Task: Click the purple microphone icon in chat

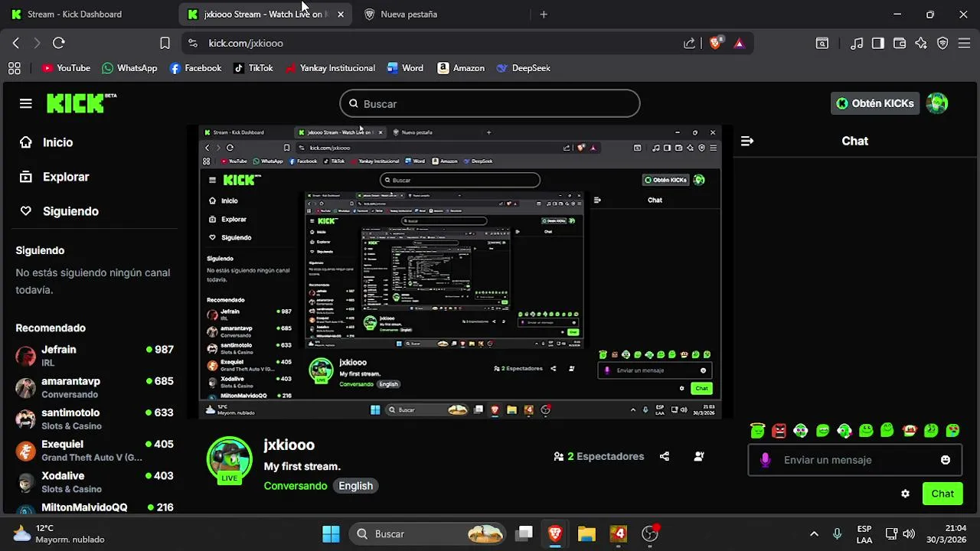Action: (x=765, y=460)
